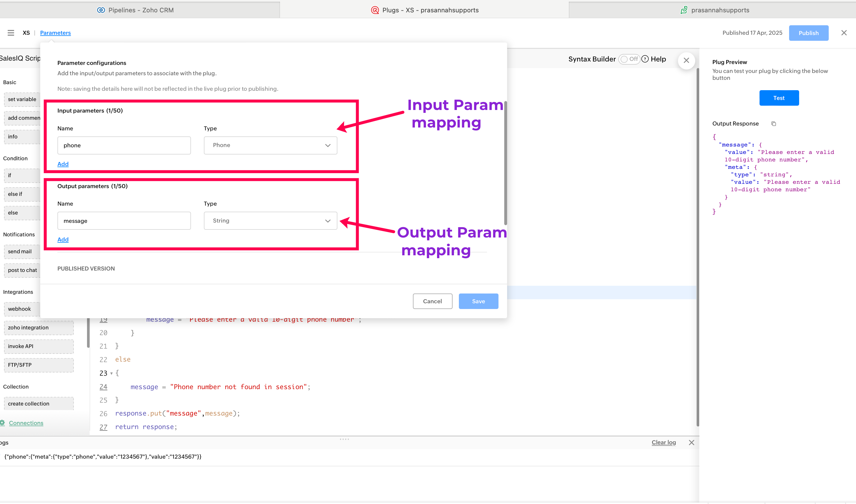Click the copy icon beside Output Response
The width and height of the screenshot is (856, 504).
(x=774, y=123)
